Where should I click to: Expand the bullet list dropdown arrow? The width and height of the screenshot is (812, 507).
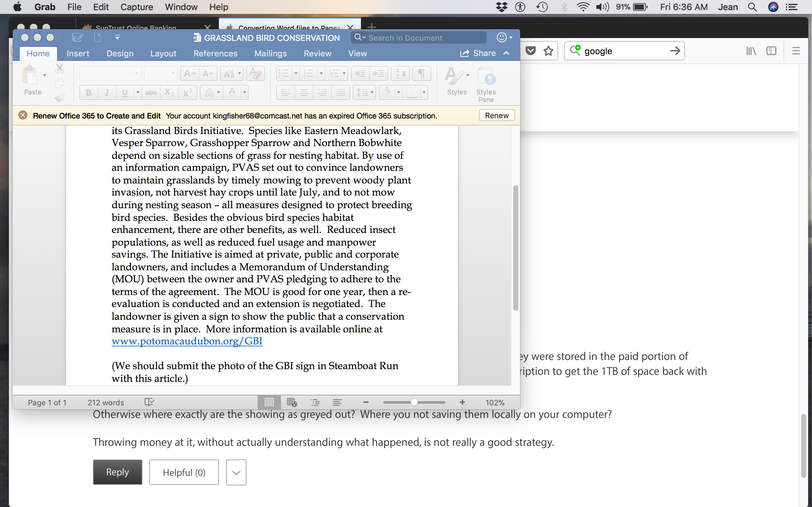pos(296,74)
